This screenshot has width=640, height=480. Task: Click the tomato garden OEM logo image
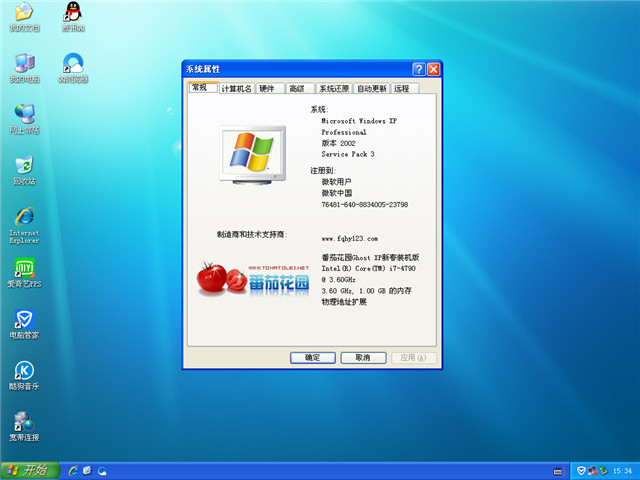pyautogui.click(x=253, y=278)
